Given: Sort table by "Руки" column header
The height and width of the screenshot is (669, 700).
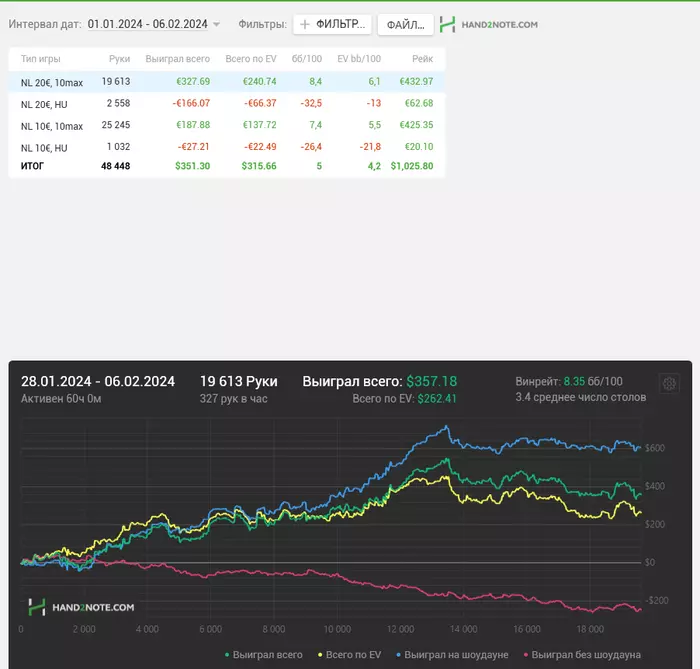Looking at the screenshot, I should [x=119, y=59].
